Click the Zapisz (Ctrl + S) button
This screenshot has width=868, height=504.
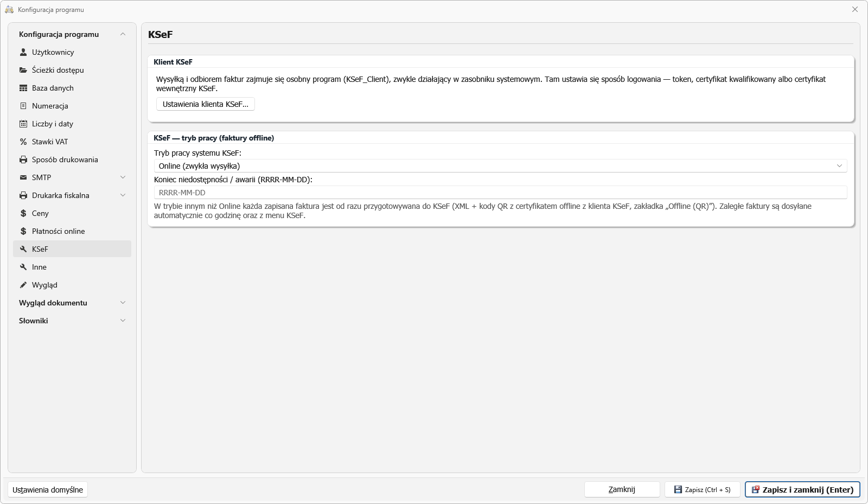click(703, 489)
